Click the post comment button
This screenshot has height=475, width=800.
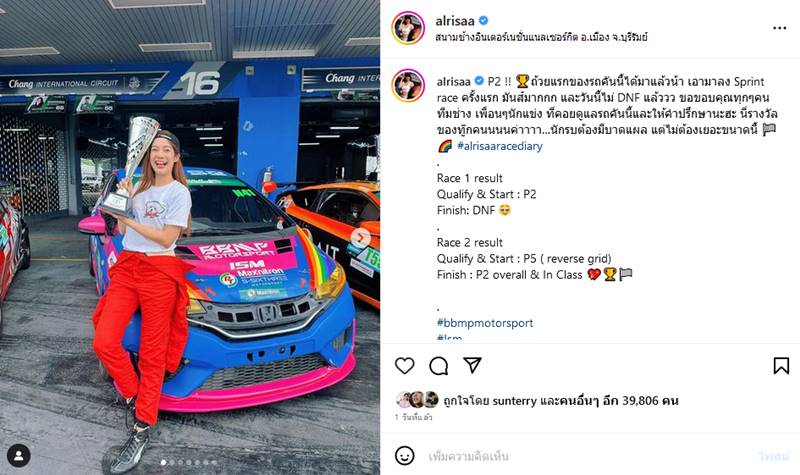click(x=773, y=456)
